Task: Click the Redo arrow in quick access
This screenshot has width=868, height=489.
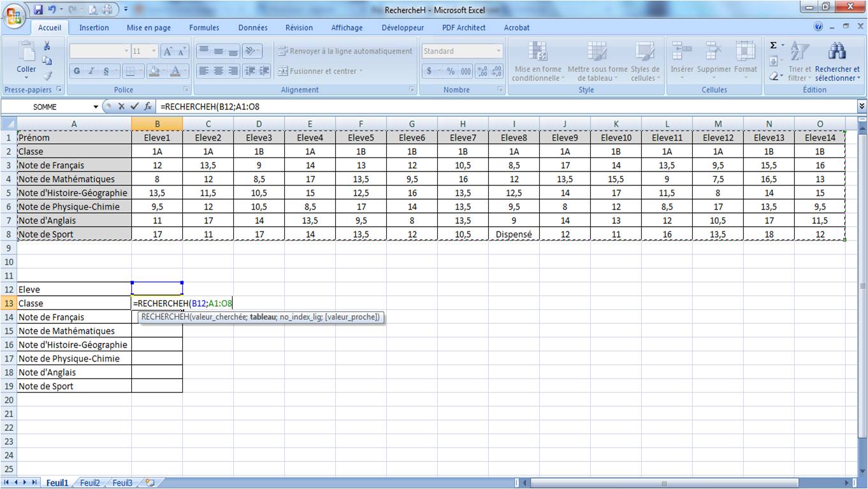Action: tap(73, 10)
